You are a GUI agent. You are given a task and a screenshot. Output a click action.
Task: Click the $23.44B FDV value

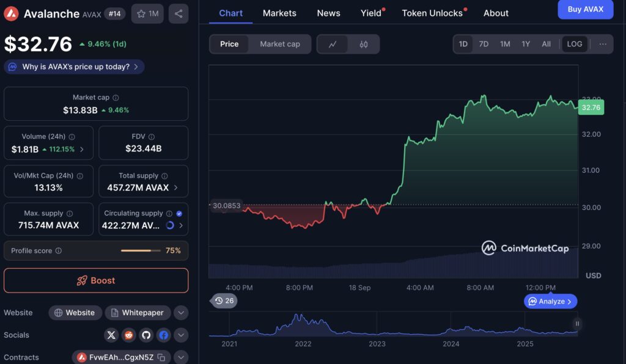(x=143, y=148)
